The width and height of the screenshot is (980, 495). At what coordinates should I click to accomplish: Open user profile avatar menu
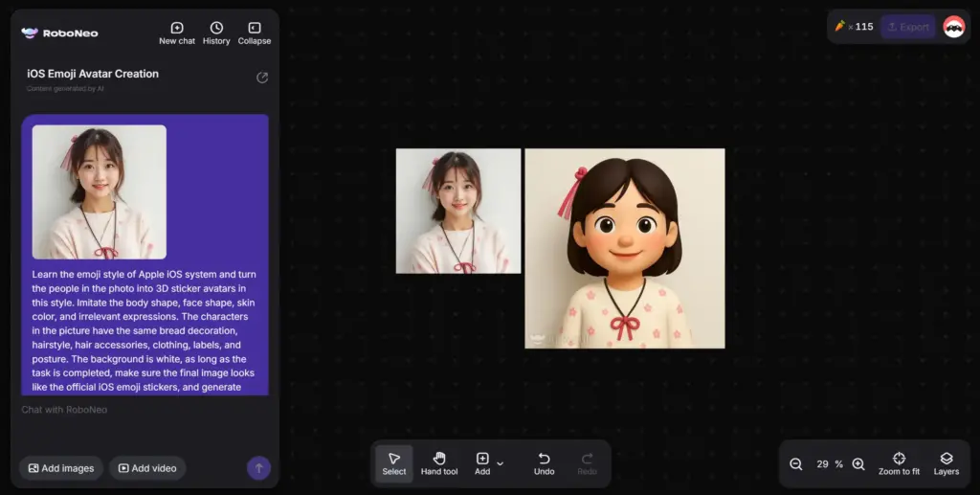(x=953, y=27)
